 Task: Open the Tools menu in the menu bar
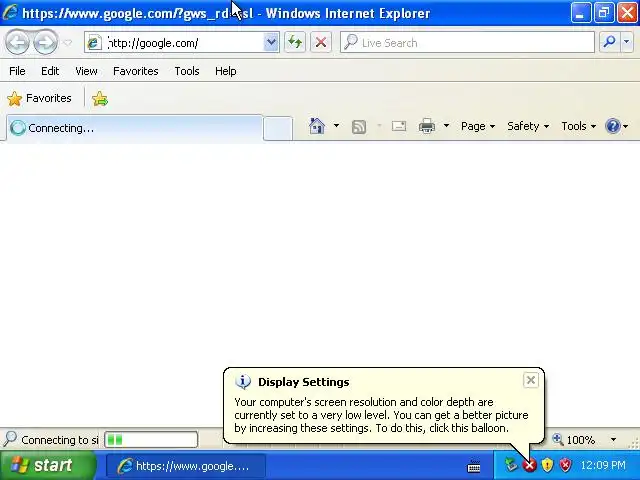point(187,71)
